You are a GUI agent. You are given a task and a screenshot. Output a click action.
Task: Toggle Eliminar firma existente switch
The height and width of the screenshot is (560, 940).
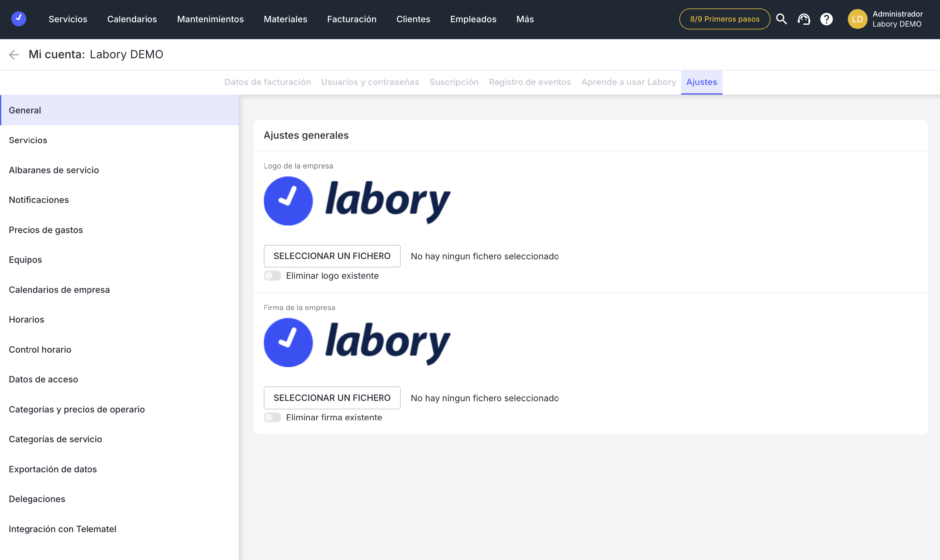pos(272,417)
